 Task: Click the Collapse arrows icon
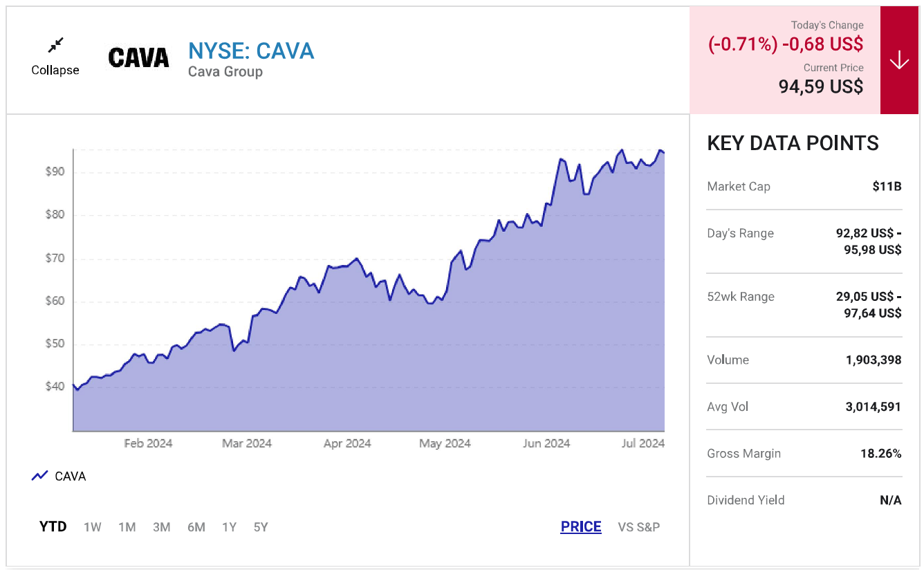(55, 46)
